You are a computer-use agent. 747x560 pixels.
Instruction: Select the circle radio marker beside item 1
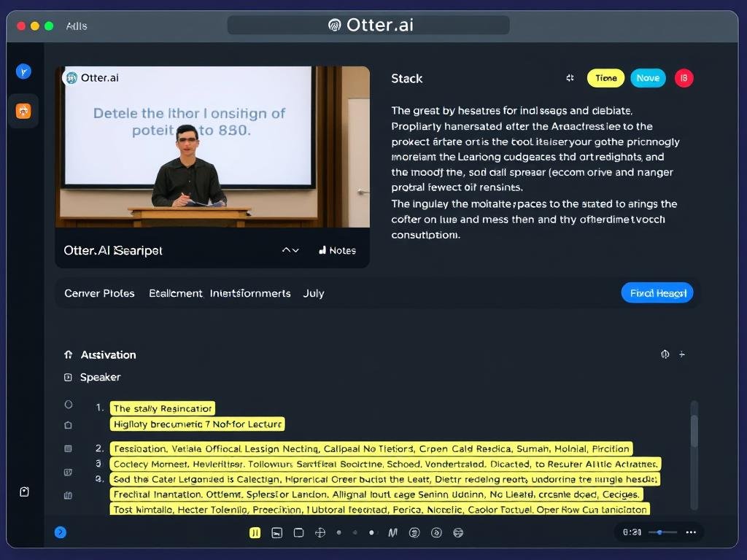point(68,404)
